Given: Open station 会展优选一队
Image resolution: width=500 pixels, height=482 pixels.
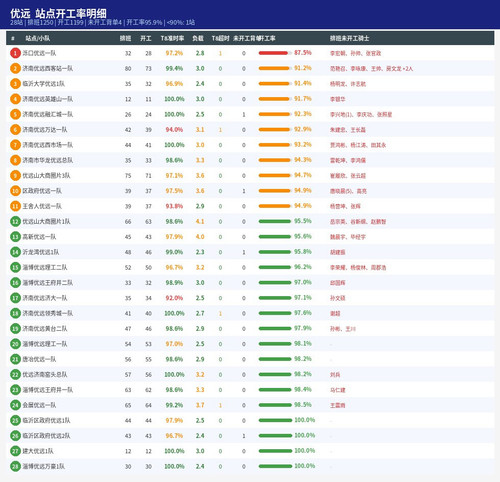Looking at the screenshot, I should click(39, 405).
